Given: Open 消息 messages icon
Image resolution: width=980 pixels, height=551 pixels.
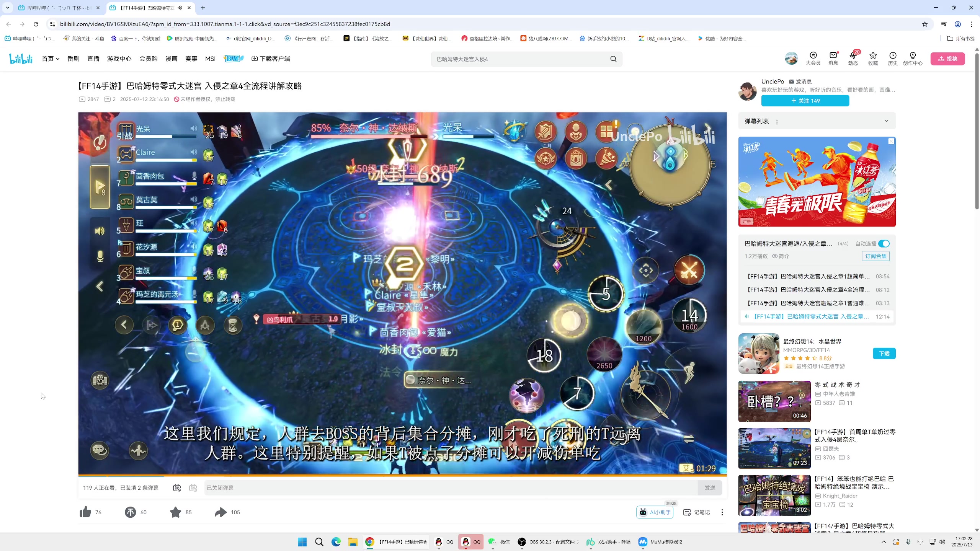Looking at the screenshot, I should click(x=833, y=59).
